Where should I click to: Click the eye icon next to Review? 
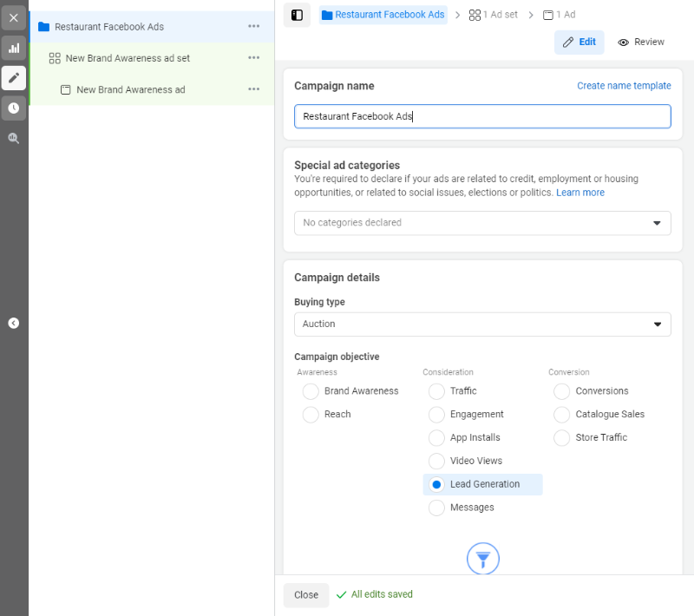pos(623,43)
